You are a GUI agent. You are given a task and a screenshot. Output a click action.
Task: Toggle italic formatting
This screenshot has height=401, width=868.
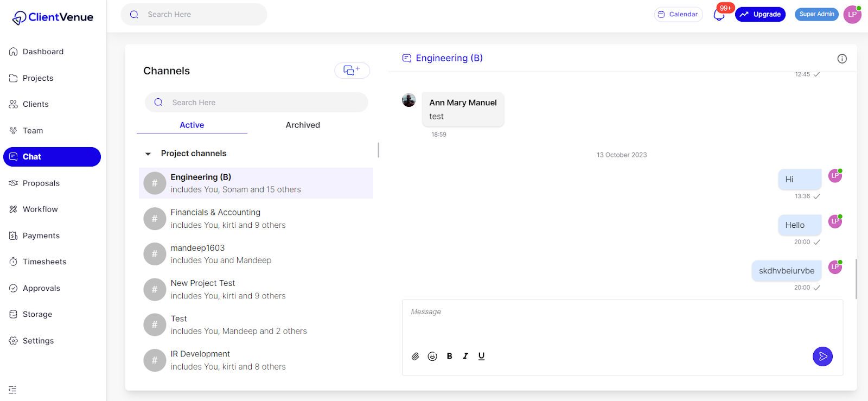[465, 357]
